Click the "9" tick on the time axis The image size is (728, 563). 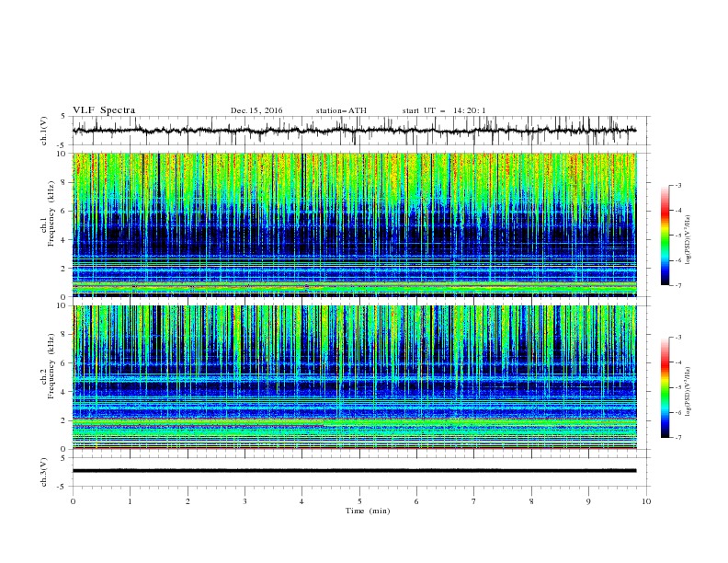[588, 501]
